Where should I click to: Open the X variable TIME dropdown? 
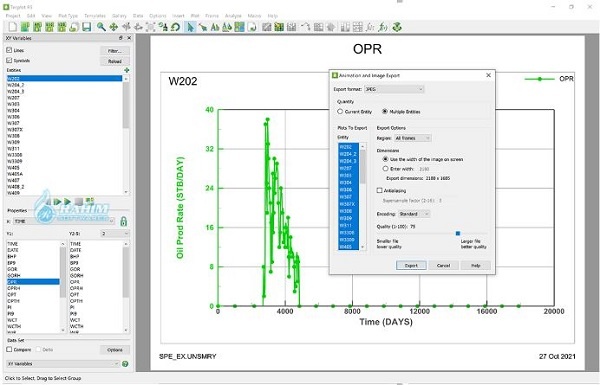64,221
